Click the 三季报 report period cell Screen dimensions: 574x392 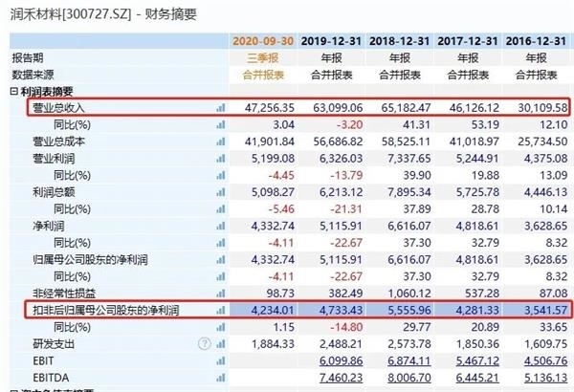(263, 57)
